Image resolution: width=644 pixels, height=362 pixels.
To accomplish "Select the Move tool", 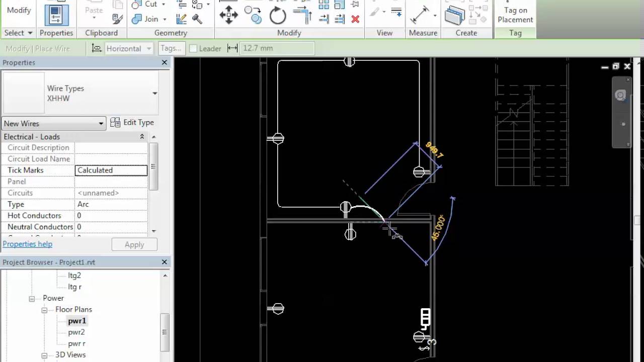I will 229,15.
